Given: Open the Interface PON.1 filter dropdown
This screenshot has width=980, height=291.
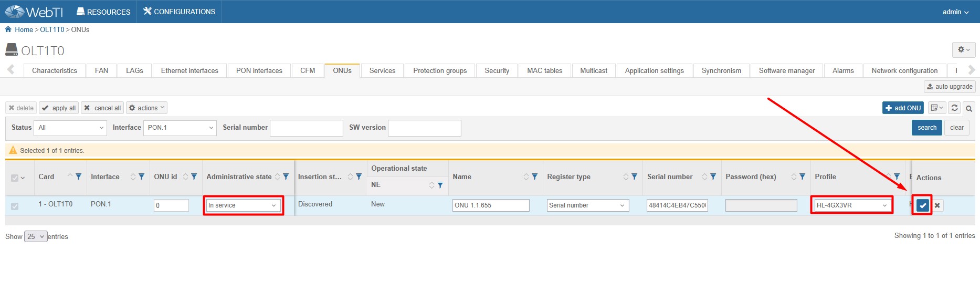Looking at the screenshot, I should pos(180,128).
